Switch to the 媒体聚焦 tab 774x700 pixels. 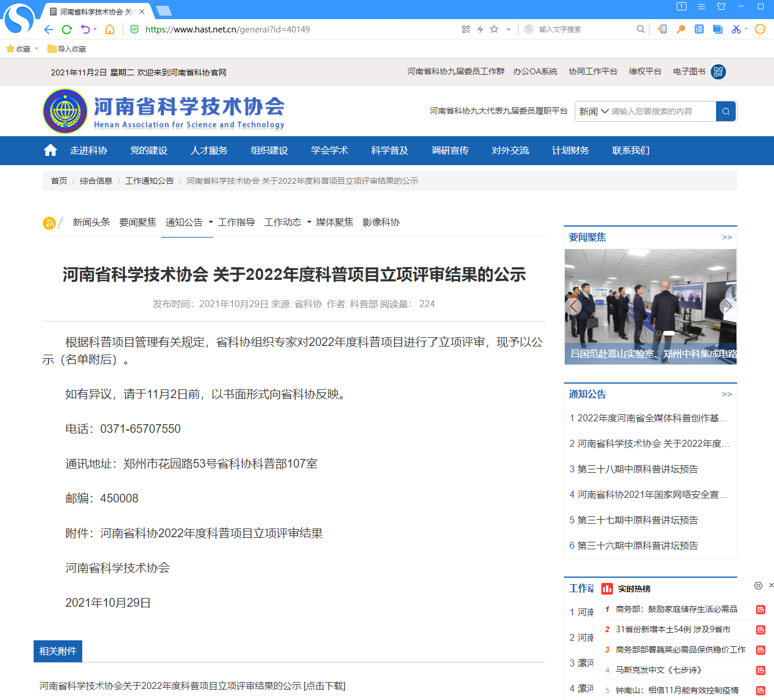334,223
